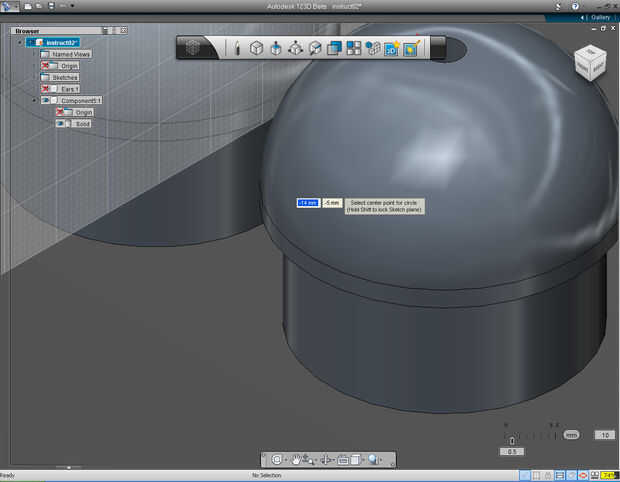This screenshot has height=482, width=620.
Task: Select the sphere-and-cubes grouping tool
Action: click(372, 48)
